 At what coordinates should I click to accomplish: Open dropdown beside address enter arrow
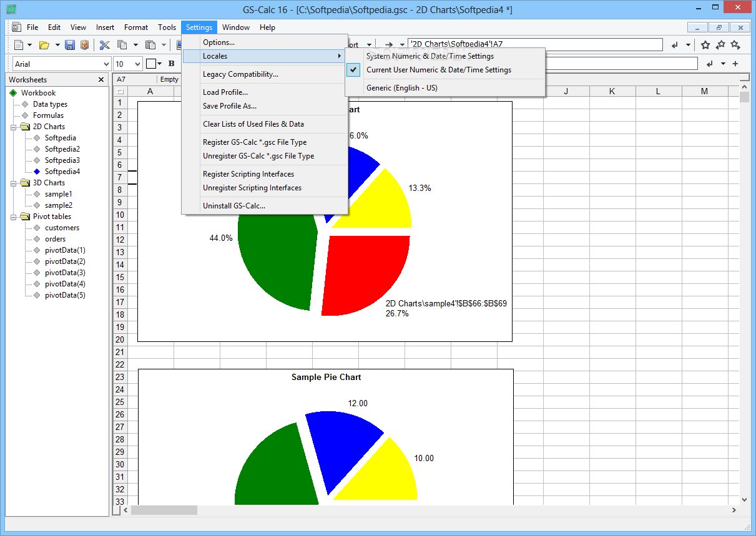689,45
